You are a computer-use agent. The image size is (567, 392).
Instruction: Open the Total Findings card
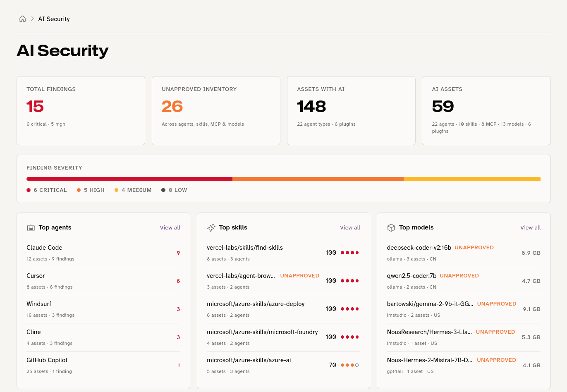click(x=81, y=110)
